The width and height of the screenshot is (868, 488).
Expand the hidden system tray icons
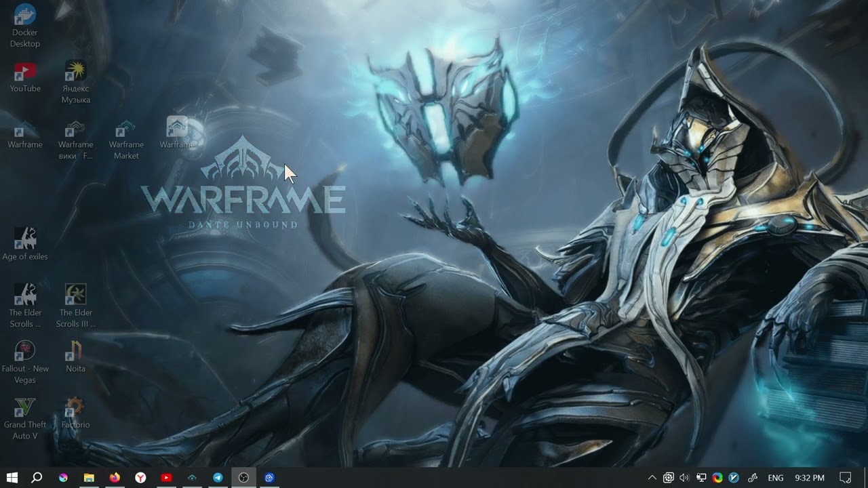(652, 478)
